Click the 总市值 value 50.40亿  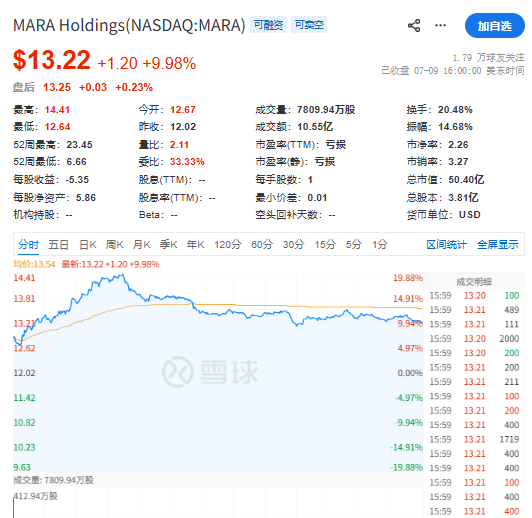(466, 180)
